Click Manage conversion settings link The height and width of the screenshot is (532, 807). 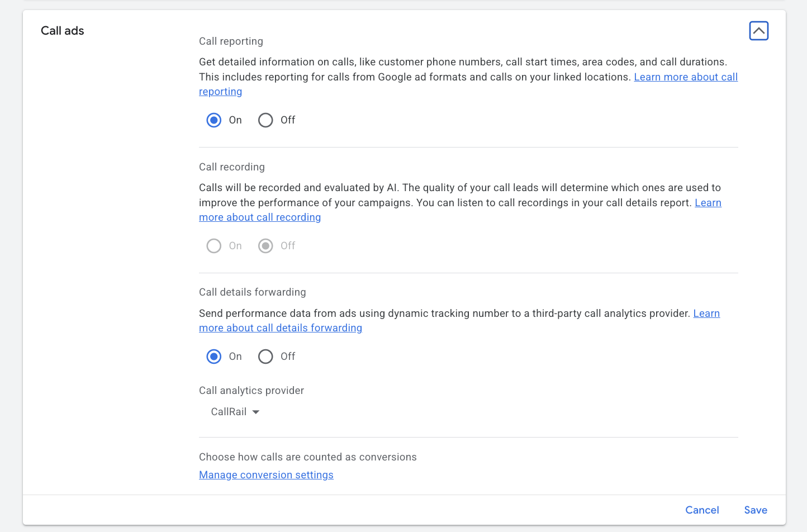(x=266, y=475)
